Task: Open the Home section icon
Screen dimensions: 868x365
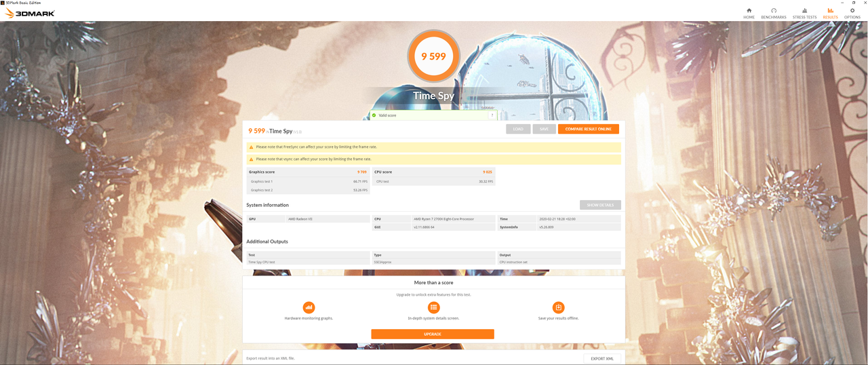Action: point(749,10)
